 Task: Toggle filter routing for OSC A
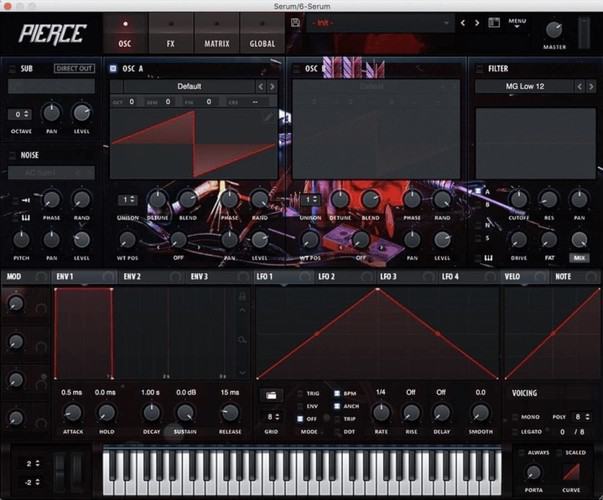478,191
